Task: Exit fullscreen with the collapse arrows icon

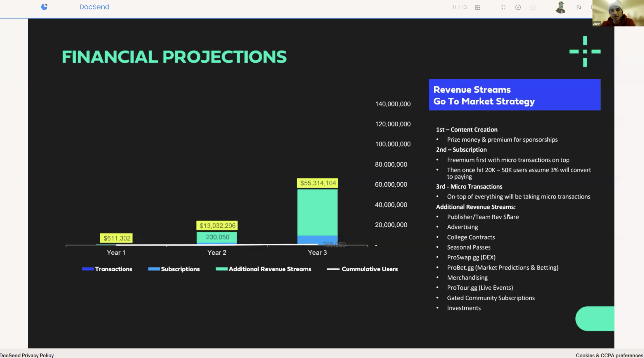Action: [503, 7]
